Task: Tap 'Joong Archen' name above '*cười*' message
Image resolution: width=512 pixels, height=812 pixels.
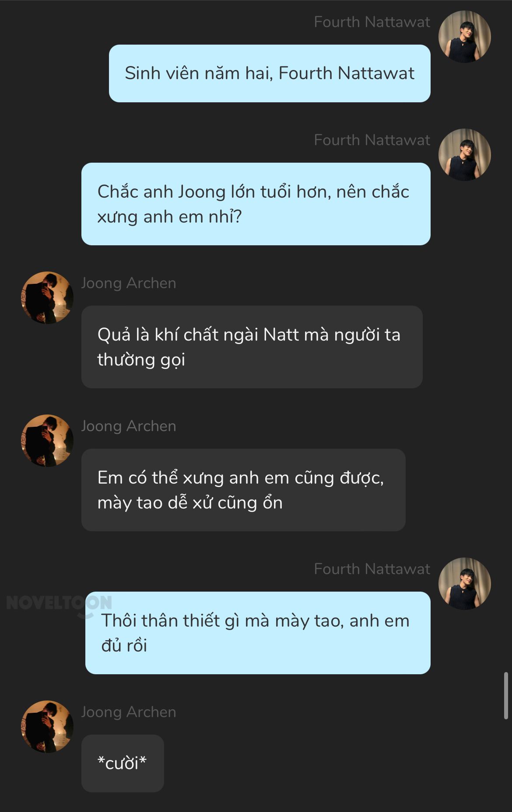Action: pyautogui.click(x=129, y=712)
